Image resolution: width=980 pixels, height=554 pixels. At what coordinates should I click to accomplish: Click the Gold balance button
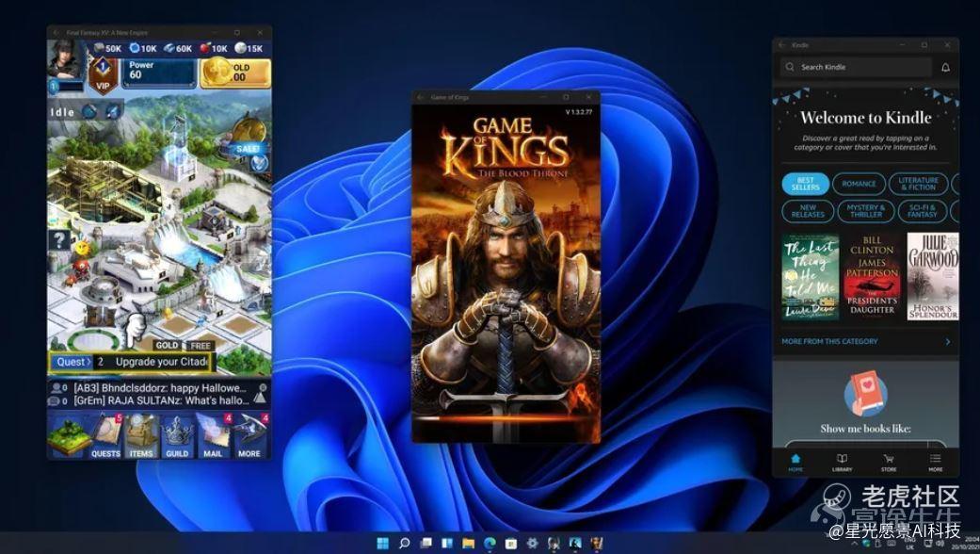[236, 73]
